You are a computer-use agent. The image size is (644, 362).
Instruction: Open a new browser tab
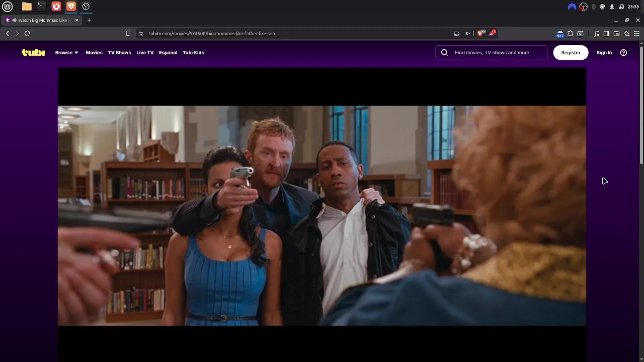click(89, 20)
